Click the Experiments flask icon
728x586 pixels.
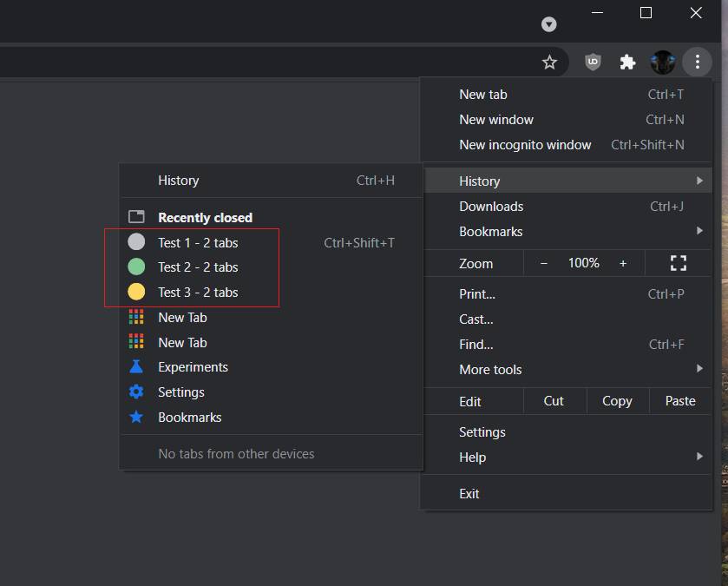tap(136, 367)
